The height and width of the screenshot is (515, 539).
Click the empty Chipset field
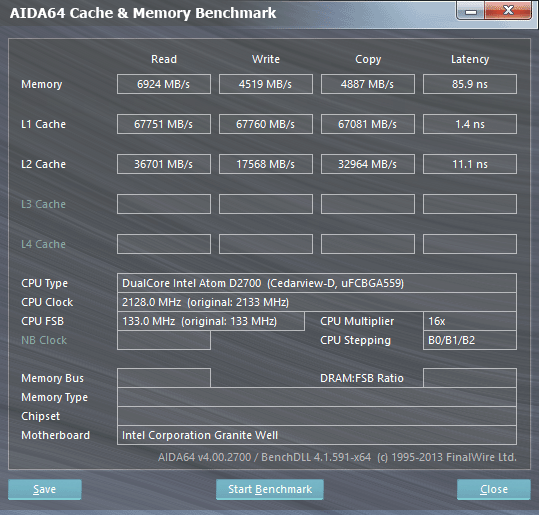(x=317, y=416)
